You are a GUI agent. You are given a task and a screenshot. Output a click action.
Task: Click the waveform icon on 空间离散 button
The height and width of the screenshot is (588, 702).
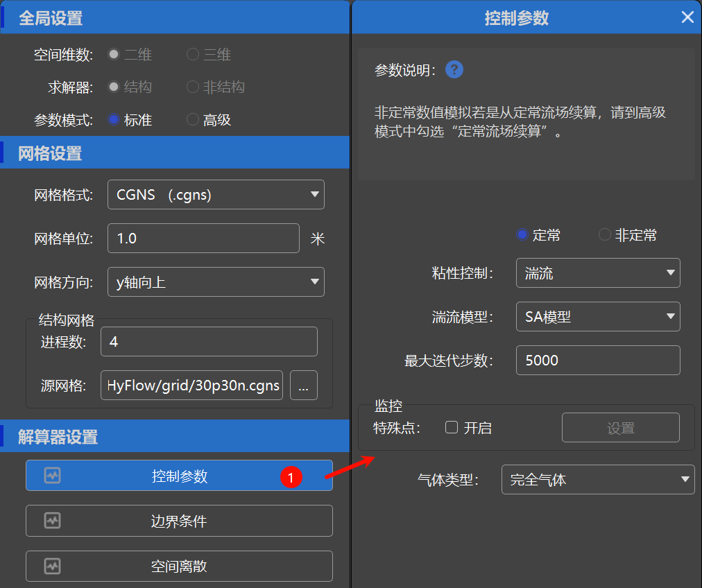[x=52, y=566]
